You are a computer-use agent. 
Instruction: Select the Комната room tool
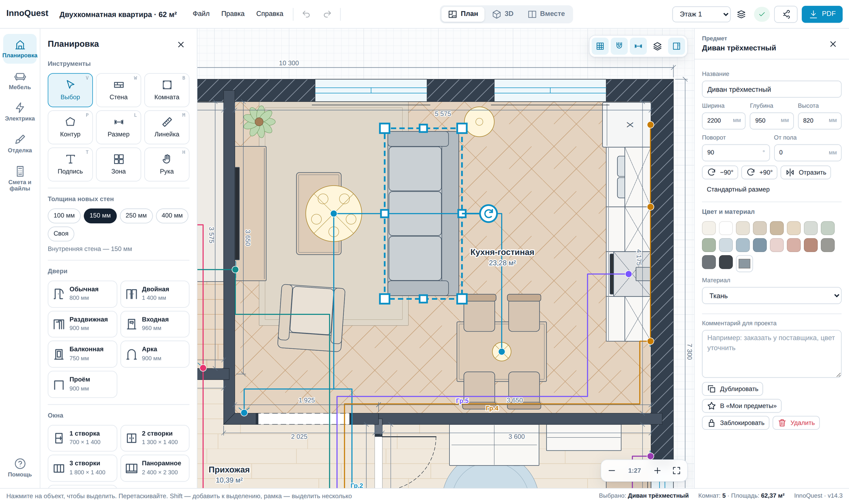point(167,90)
